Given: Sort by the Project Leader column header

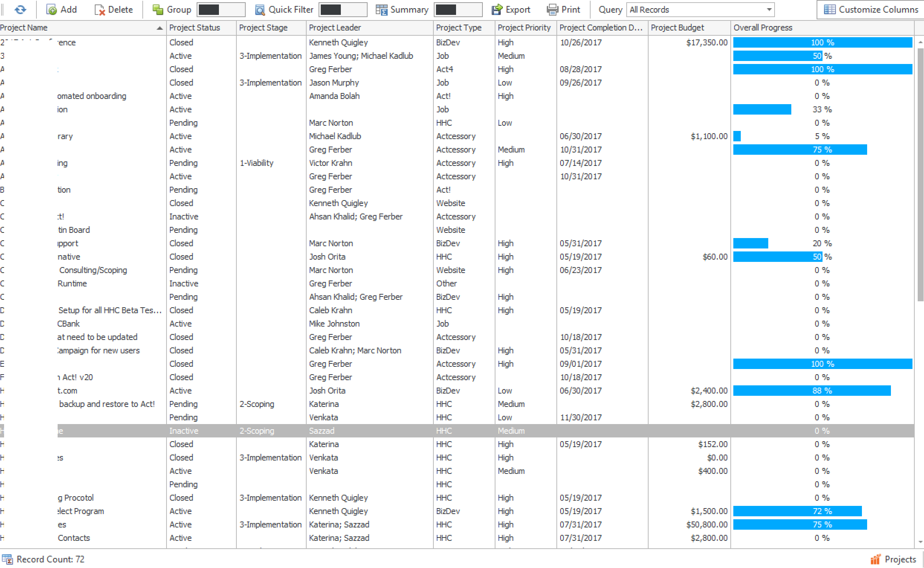Looking at the screenshot, I should (x=370, y=28).
